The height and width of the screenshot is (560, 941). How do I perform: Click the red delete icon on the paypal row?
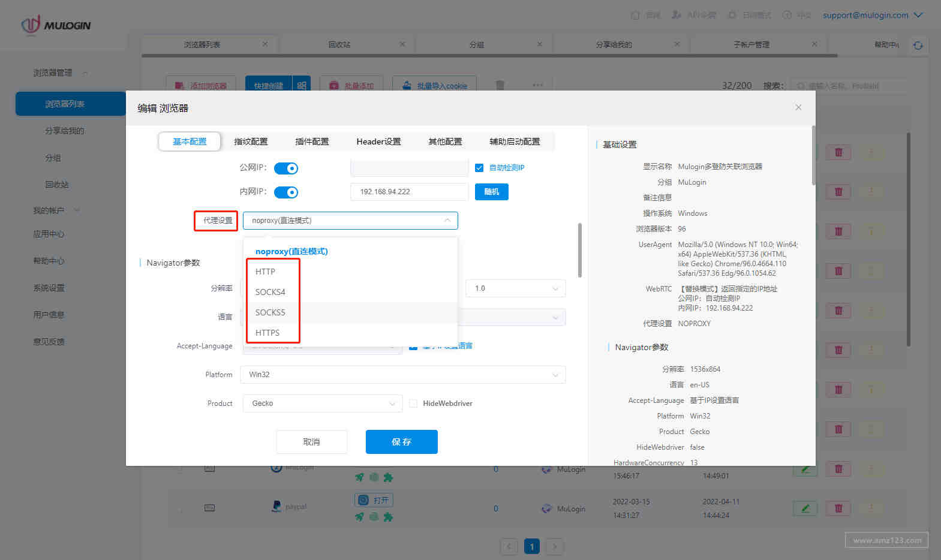coord(838,508)
